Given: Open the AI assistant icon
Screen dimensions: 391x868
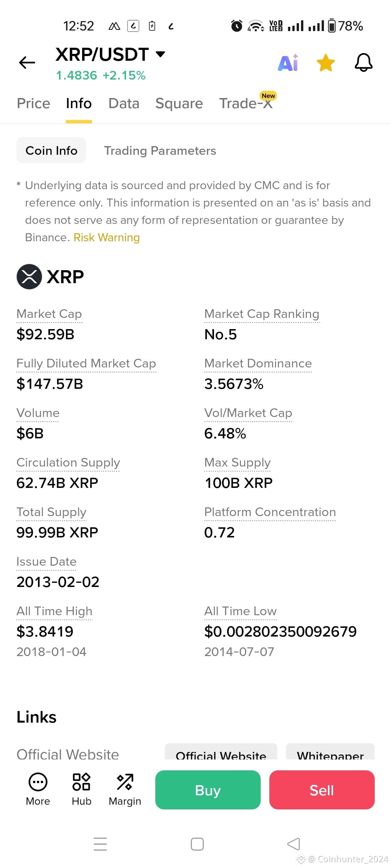Looking at the screenshot, I should 288,63.
